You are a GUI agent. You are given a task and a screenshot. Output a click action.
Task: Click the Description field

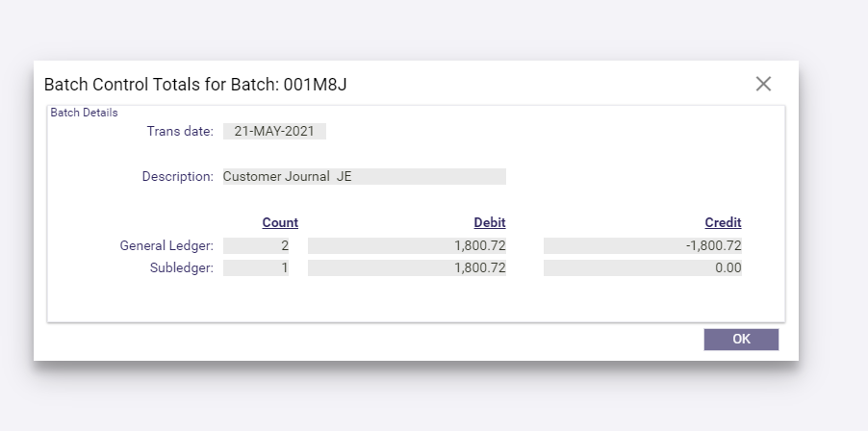pos(365,176)
